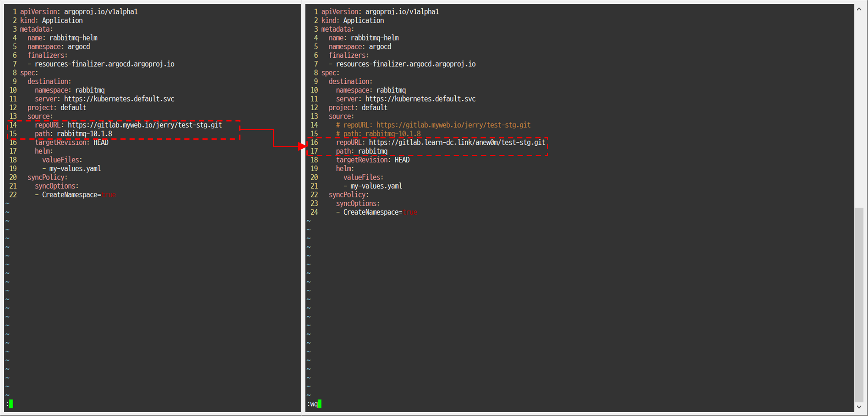Viewport: 868px width, 416px height.
Task: Select the commented # repoURL line
Action: click(x=433, y=125)
